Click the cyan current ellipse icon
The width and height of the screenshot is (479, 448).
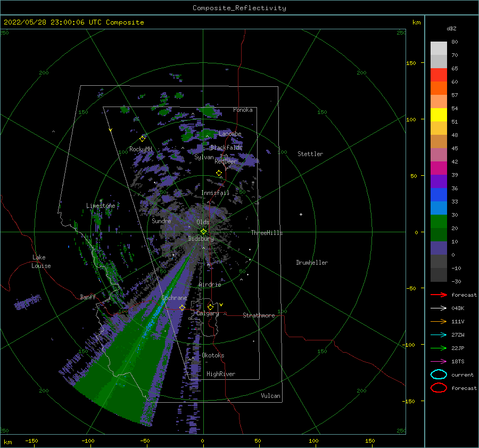(439, 374)
